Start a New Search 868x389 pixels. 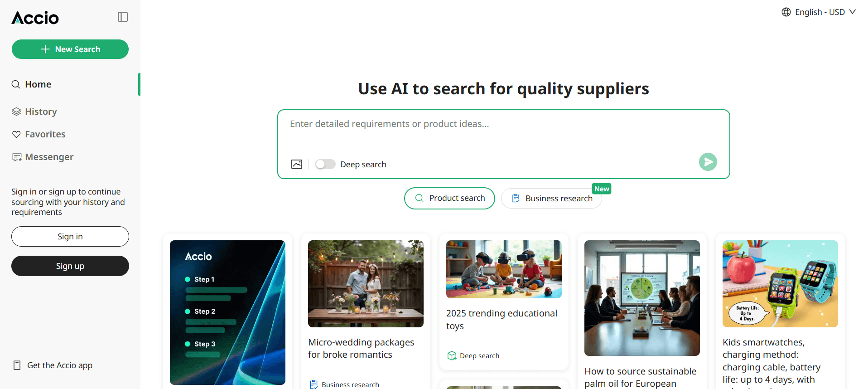70,49
